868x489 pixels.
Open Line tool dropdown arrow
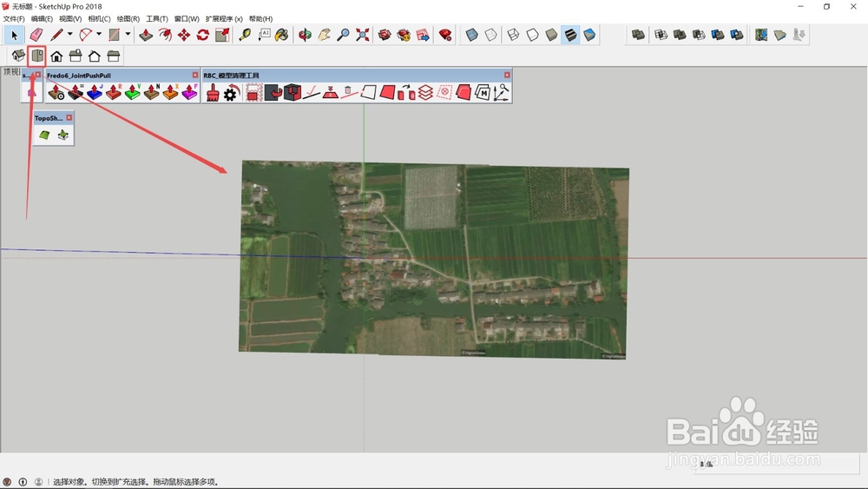pyautogui.click(x=69, y=35)
